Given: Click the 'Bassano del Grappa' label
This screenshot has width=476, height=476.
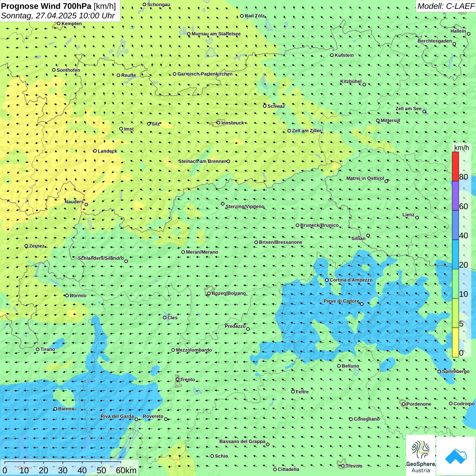Looking at the screenshot, I should point(242,441).
